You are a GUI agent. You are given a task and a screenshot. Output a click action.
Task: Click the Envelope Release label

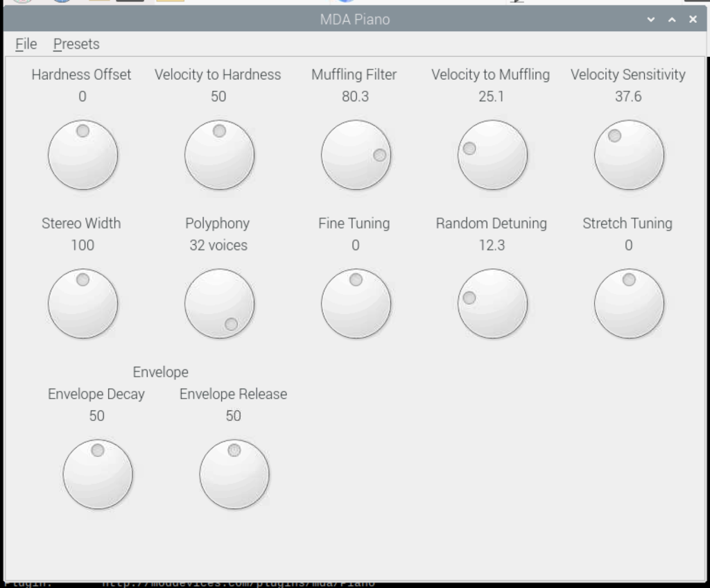pyautogui.click(x=233, y=394)
